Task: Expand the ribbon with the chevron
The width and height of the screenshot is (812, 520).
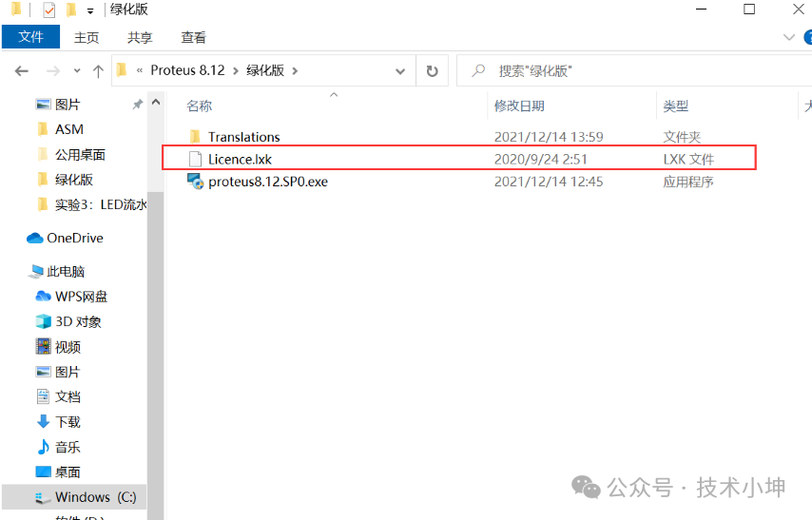Action: [x=788, y=37]
